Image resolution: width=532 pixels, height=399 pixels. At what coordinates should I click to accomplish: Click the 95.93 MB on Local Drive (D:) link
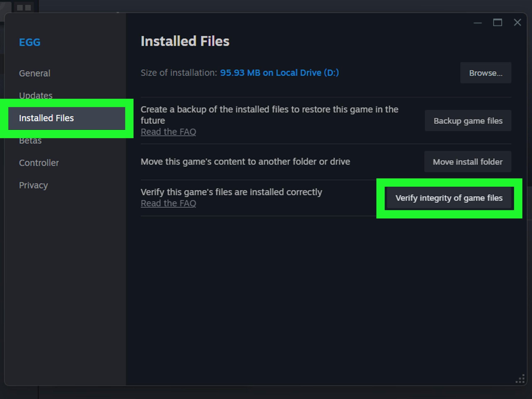pos(279,73)
